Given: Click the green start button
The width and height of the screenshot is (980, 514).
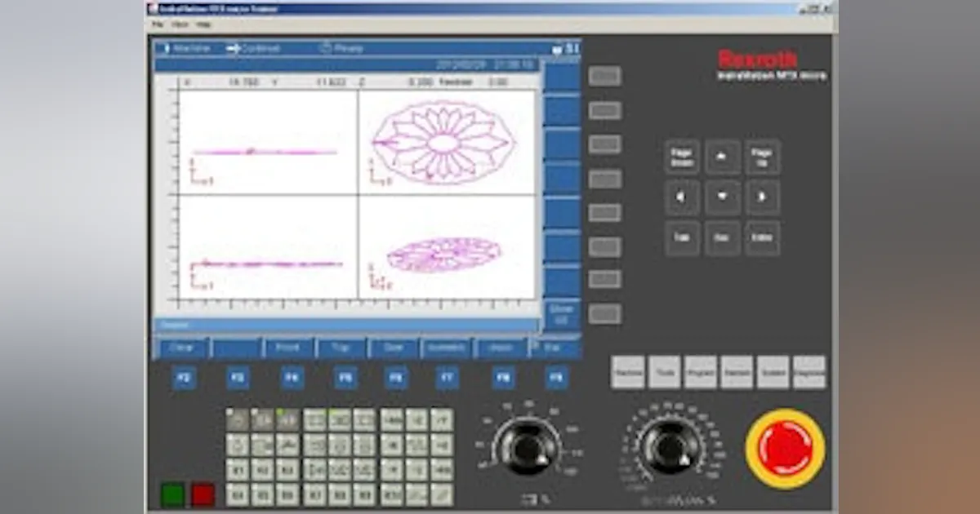Looking at the screenshot, I should click(172, 494).
